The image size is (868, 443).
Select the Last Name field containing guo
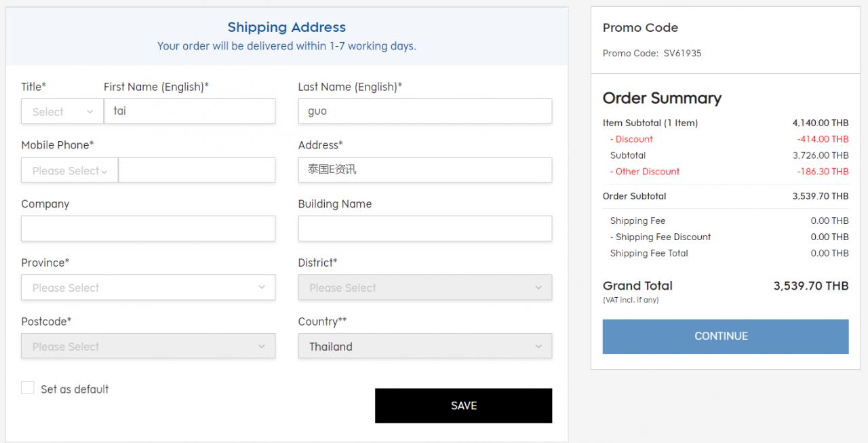point(425,111)
